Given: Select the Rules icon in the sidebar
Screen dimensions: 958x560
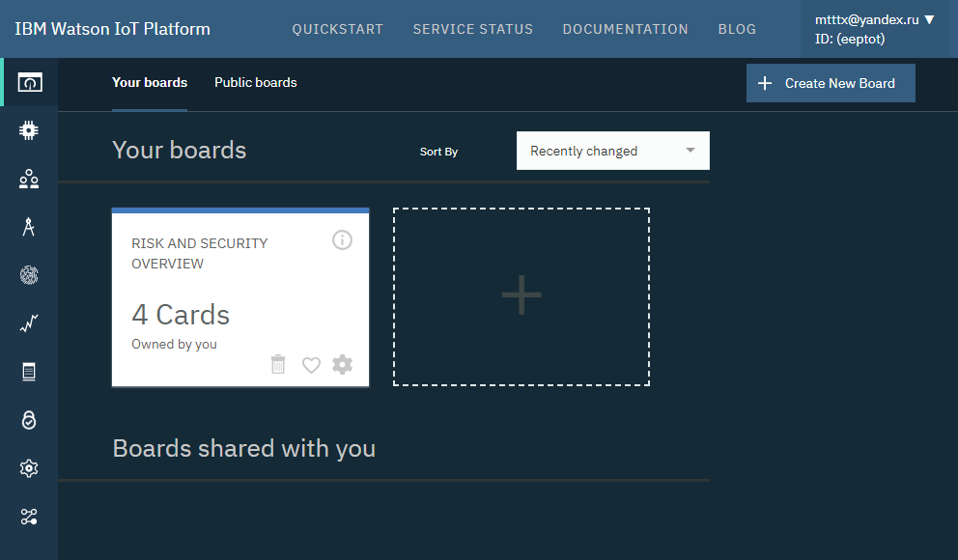Looking at the screenshot, I should (29, 227).
